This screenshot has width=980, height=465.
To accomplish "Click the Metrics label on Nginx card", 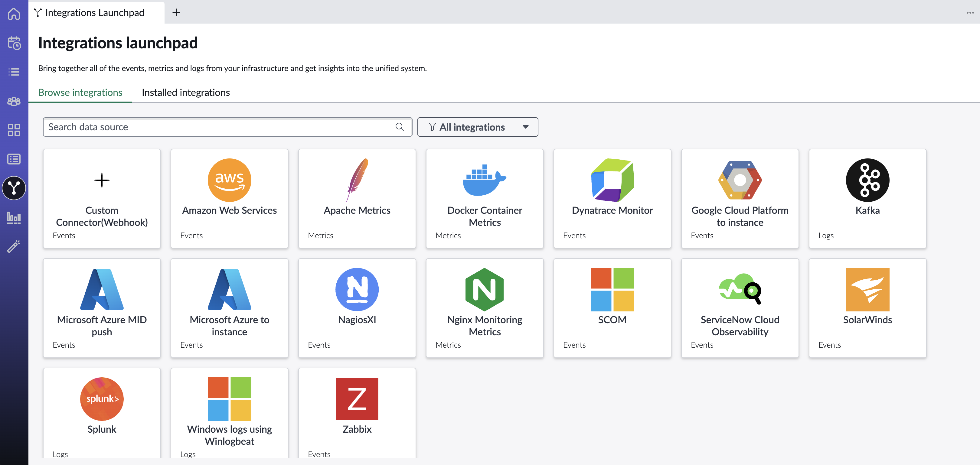I will pos(448,345).
